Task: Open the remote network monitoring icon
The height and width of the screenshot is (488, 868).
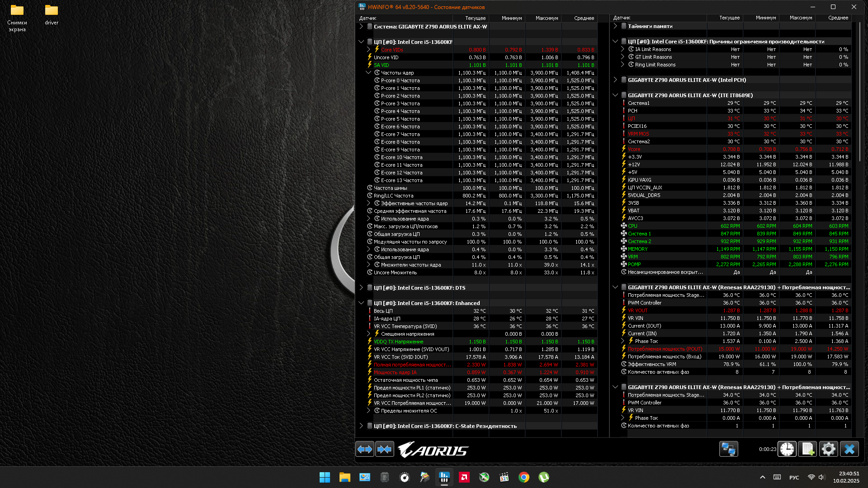Action: 728,449
